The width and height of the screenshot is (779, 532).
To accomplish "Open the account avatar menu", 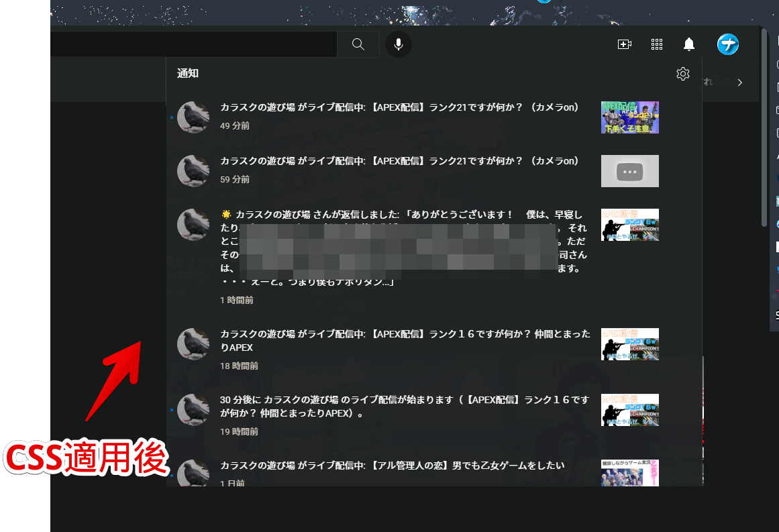I will click(728, 44).
